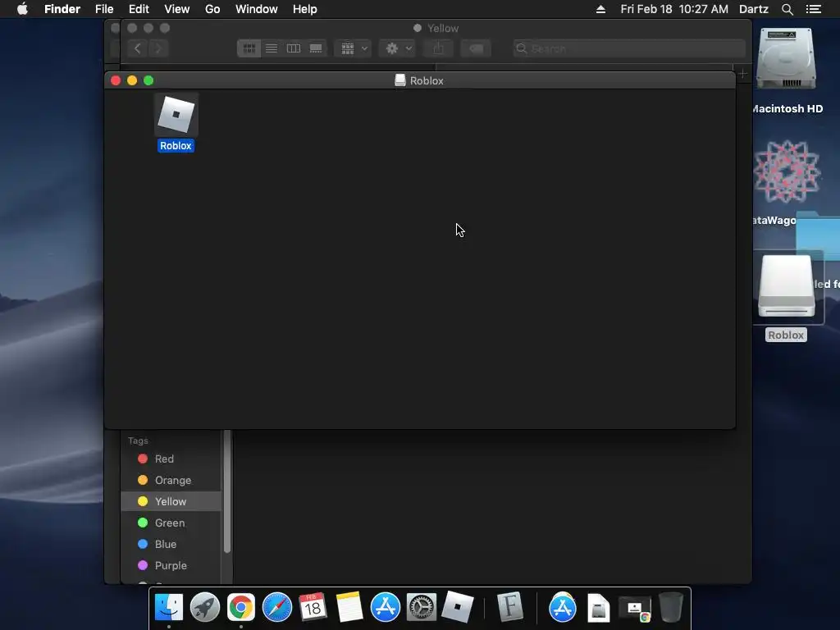Open the disk image document in Dock

pyautogui.click(x=598, y=608)
